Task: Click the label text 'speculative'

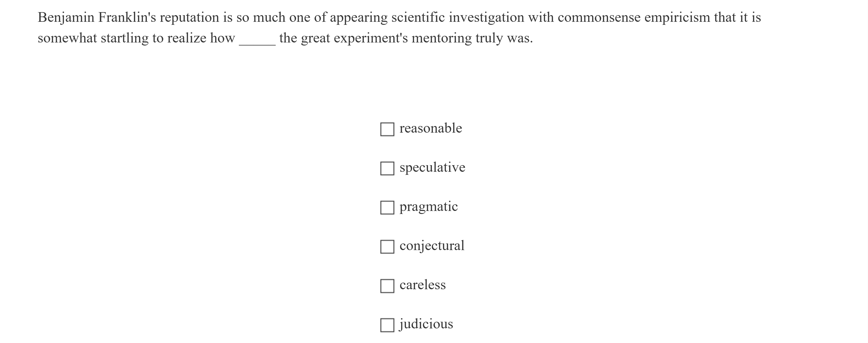Action: coord(432,167)
